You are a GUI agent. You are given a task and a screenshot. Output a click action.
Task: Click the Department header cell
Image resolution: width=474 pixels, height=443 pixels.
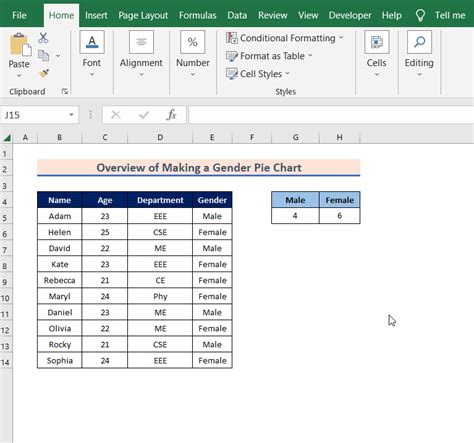pyautogui.click(x=160, y=200)
